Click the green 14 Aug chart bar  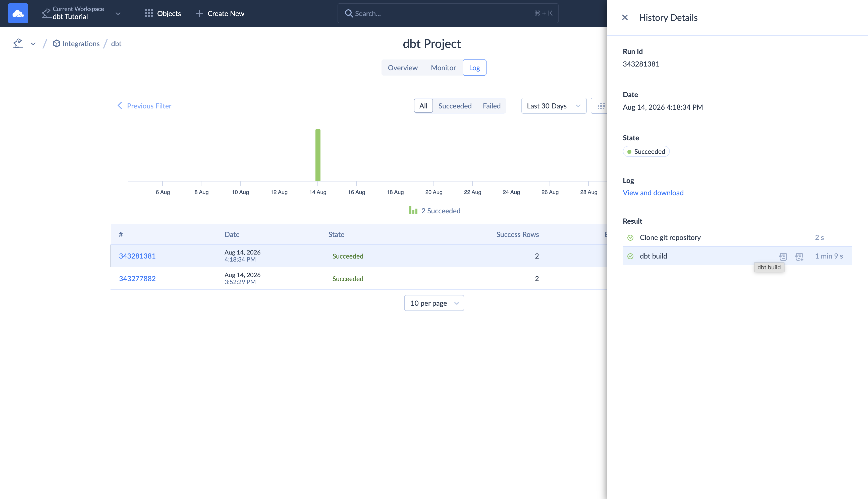[318, 155]
